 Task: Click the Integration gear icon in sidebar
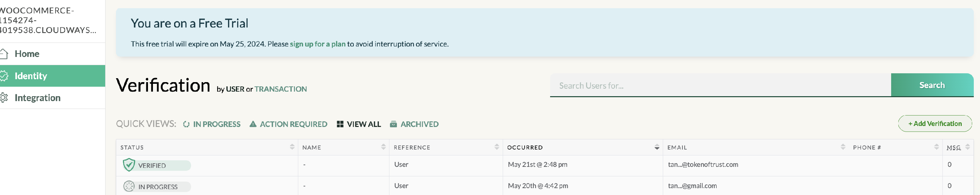(x=4, y=98)
